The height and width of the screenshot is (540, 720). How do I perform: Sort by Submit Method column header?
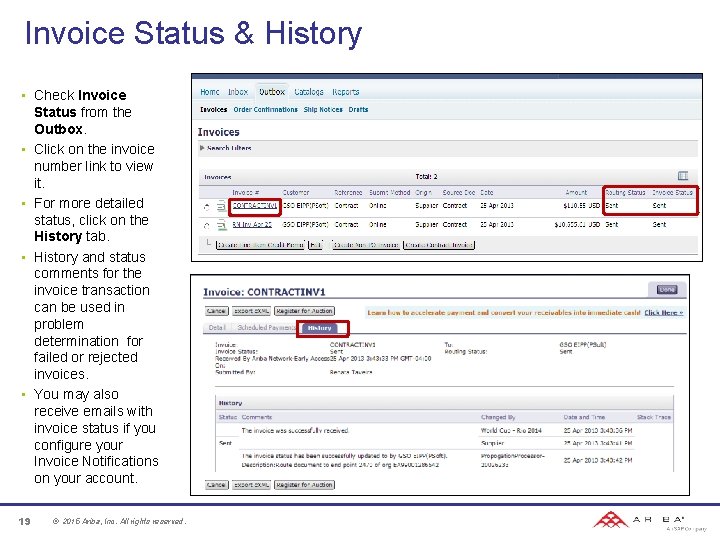(x=389, y=192)
